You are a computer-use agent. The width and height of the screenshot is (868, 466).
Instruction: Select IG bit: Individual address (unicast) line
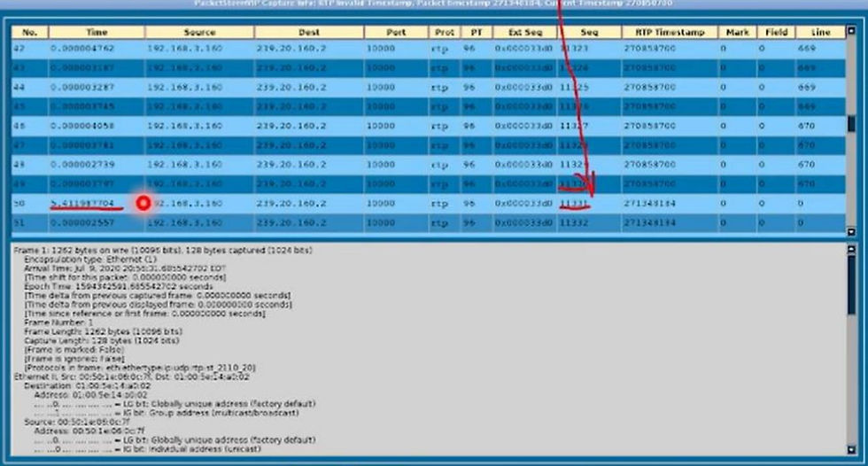coord(147,449)
